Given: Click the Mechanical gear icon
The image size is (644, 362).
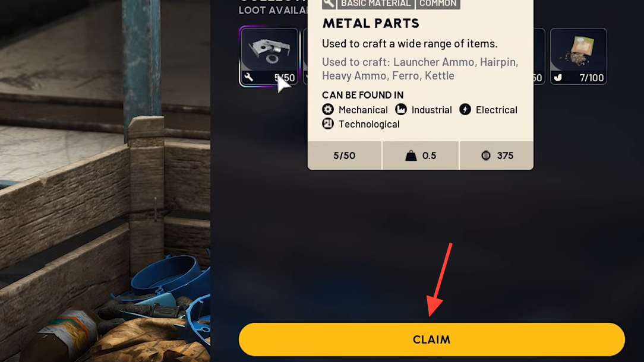Looking at the screenshot, I should coord(328,110).
